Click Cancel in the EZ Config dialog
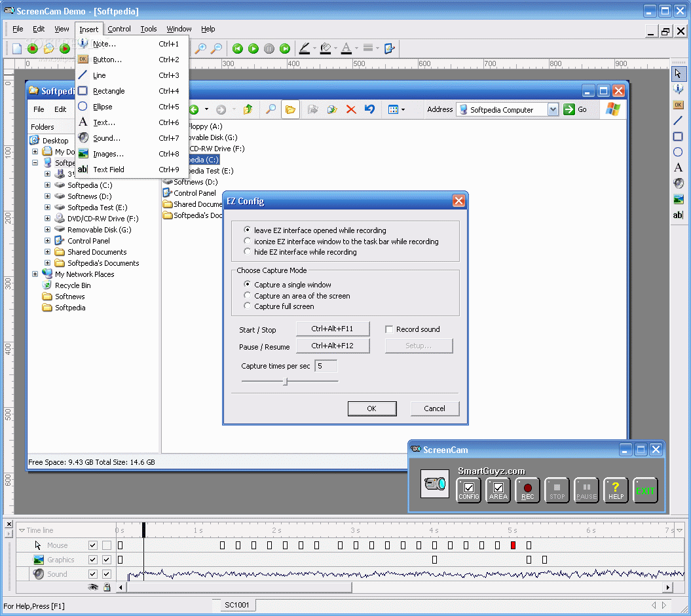691x616 pixels. click(x=434, y=408)
